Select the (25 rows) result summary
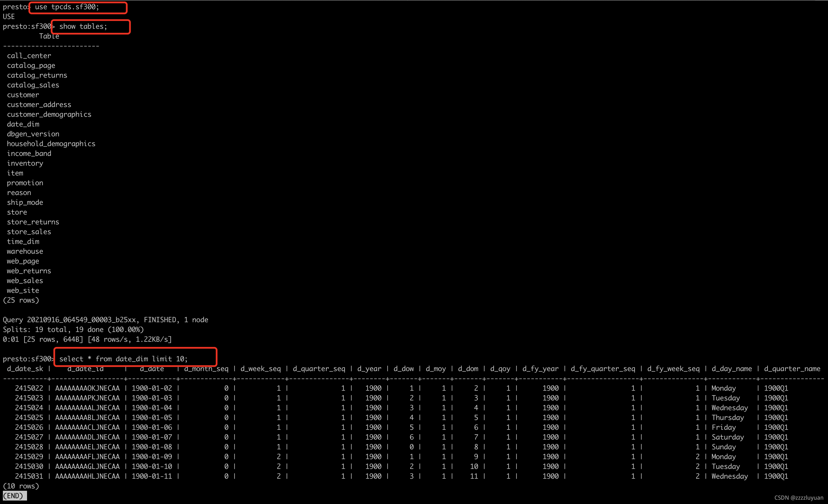 [21, 300]
